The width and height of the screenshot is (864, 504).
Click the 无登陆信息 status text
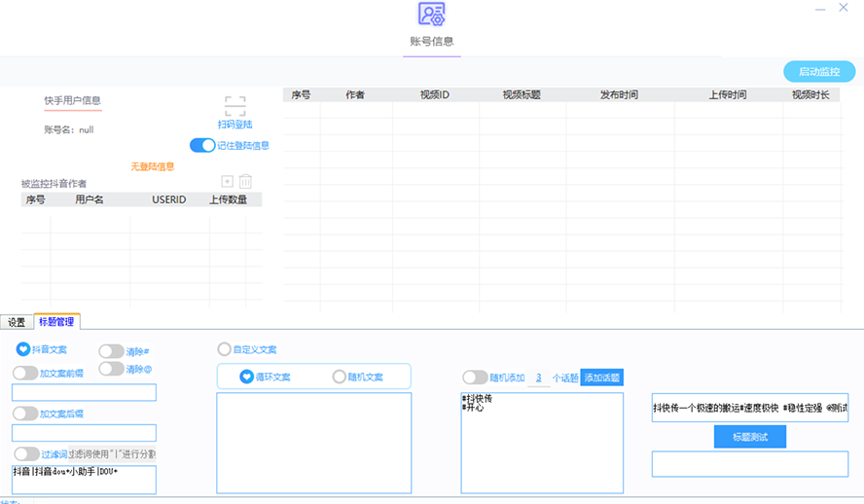153,166
